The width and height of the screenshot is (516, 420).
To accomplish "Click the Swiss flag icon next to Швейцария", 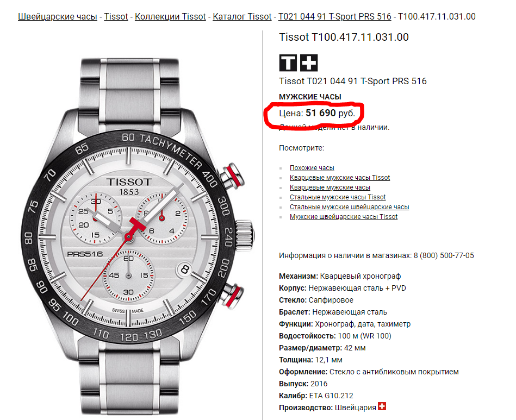I will [x=382, y=406].
